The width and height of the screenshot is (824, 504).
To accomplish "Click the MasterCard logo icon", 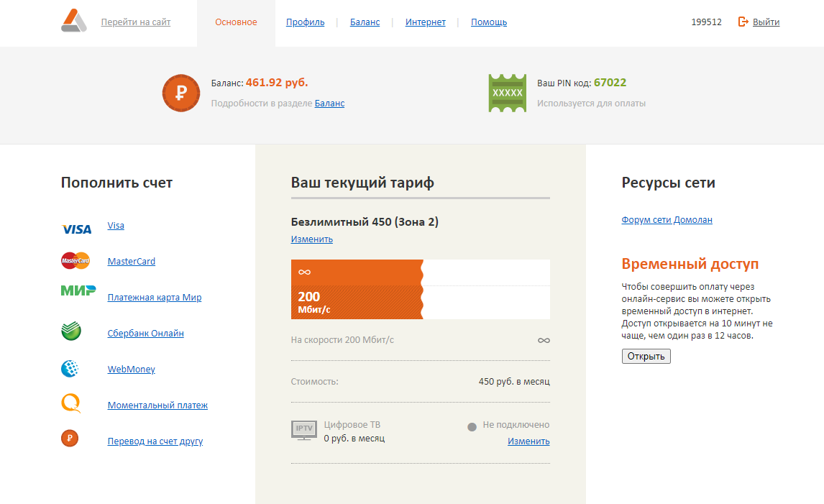I will point(75,261).
